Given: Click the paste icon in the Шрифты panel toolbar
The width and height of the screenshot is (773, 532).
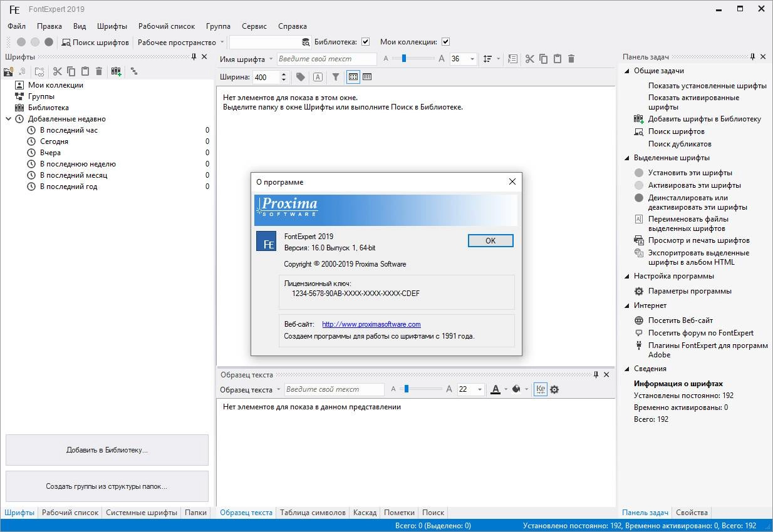Looking at the screenshot, I should (85, 71).
